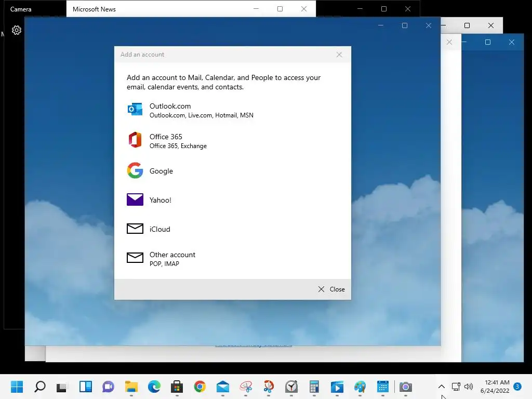Launch Microsoft Edge from taskbar
Viewport: 532px width, 399px height.
tap(154, 387)
